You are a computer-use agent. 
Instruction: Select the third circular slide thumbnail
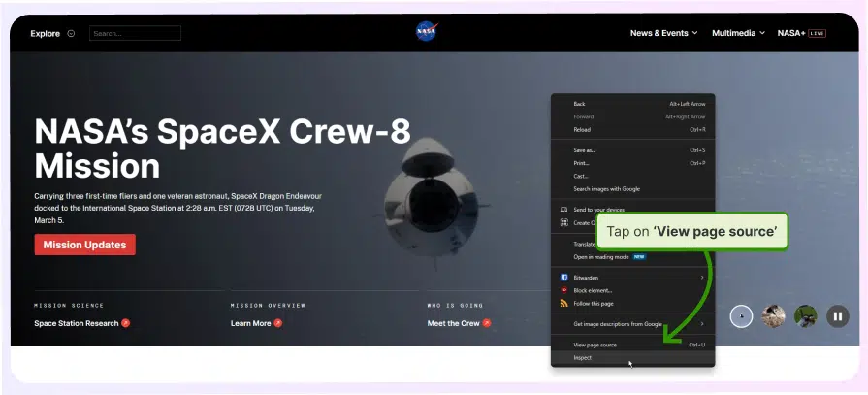coord(806,316)
